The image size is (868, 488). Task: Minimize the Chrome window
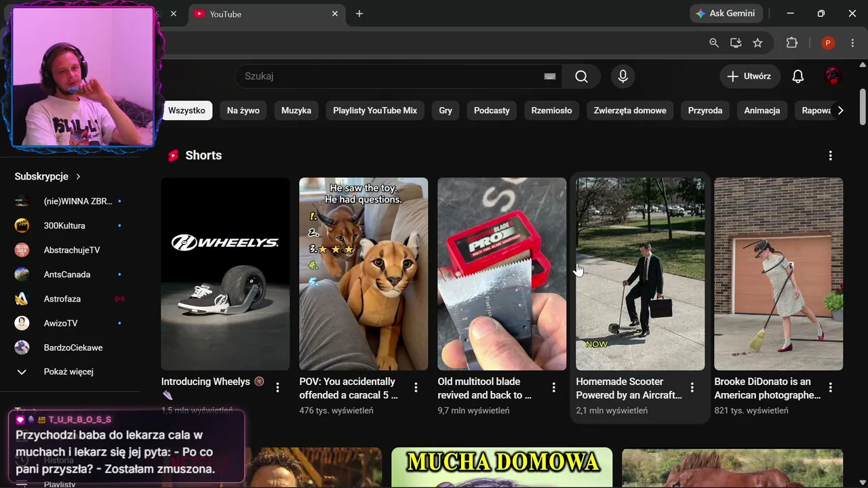pyautogui.click(x=790, y=14)
